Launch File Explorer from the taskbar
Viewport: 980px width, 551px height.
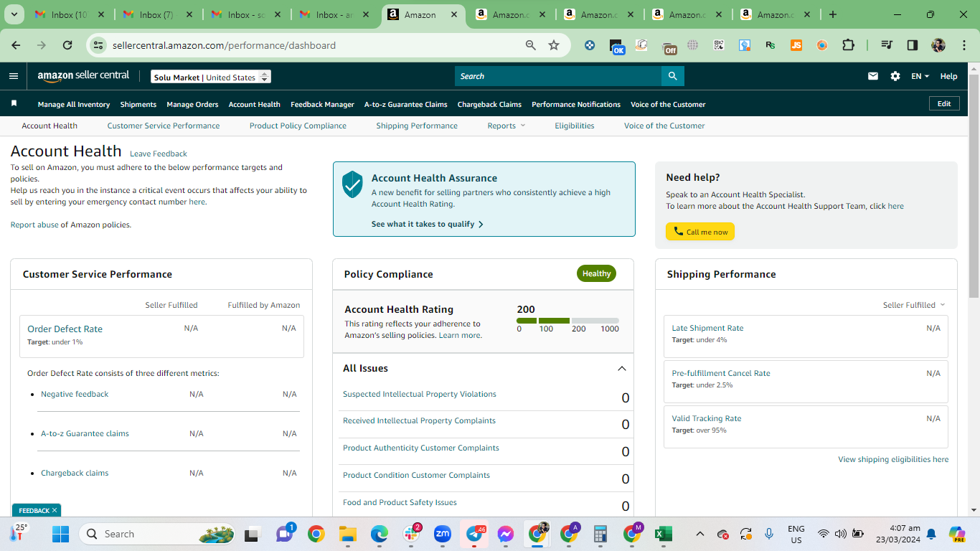[x=348, y=534]
